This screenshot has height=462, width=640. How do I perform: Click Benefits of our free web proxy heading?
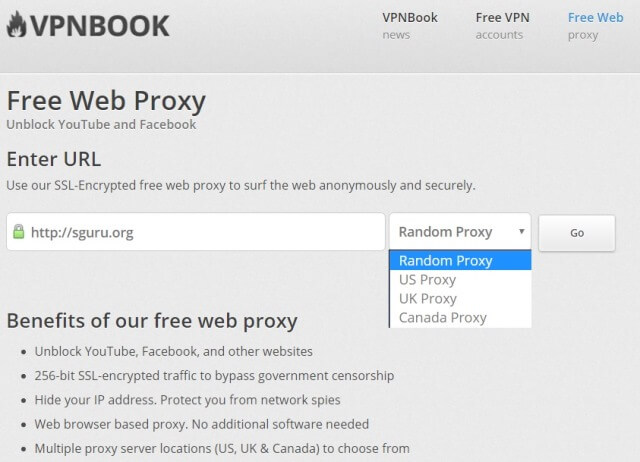tap(152, 321)
